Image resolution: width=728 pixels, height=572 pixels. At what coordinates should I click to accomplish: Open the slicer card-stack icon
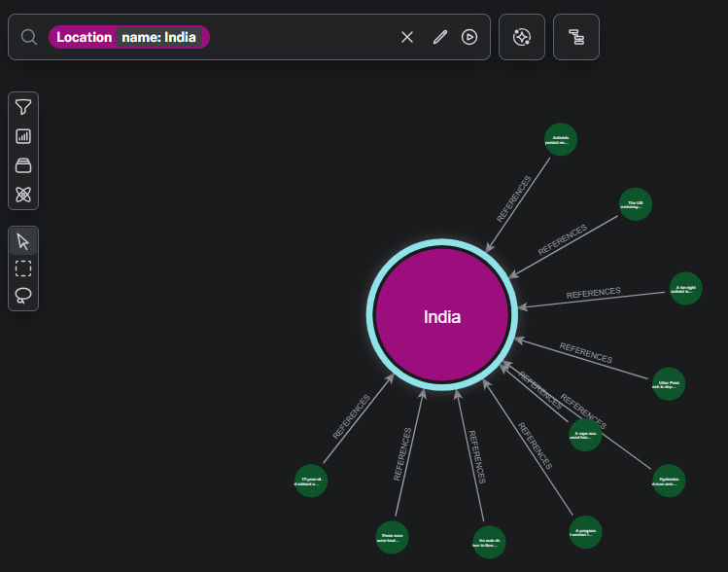[23, 165]
